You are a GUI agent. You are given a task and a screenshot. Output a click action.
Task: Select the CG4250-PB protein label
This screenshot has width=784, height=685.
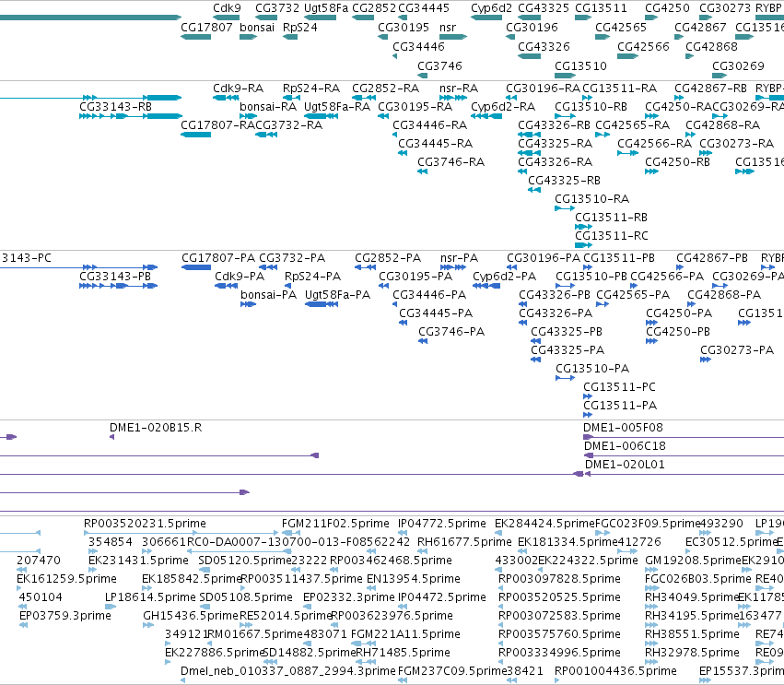click(x=678, y=332)
